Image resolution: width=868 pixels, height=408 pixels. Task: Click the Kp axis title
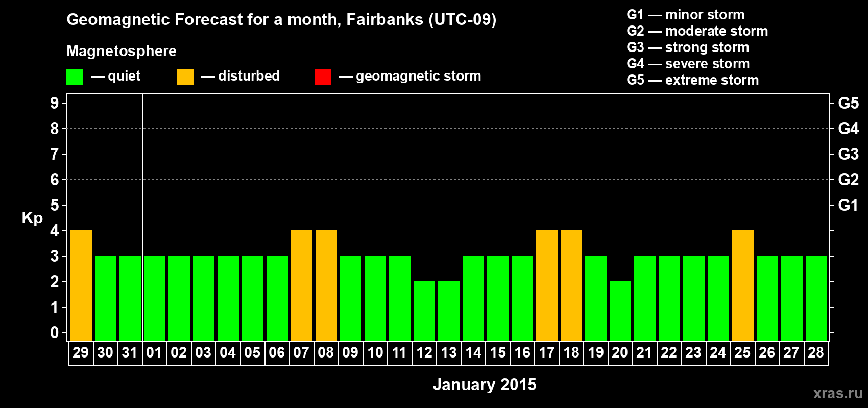pos(32,218)
